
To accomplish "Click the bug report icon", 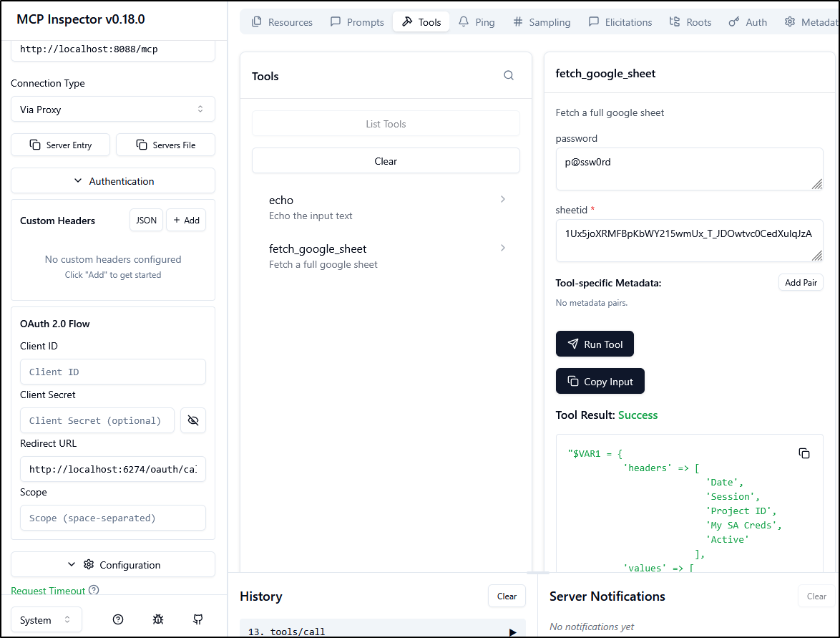I will tap(158, 619).
